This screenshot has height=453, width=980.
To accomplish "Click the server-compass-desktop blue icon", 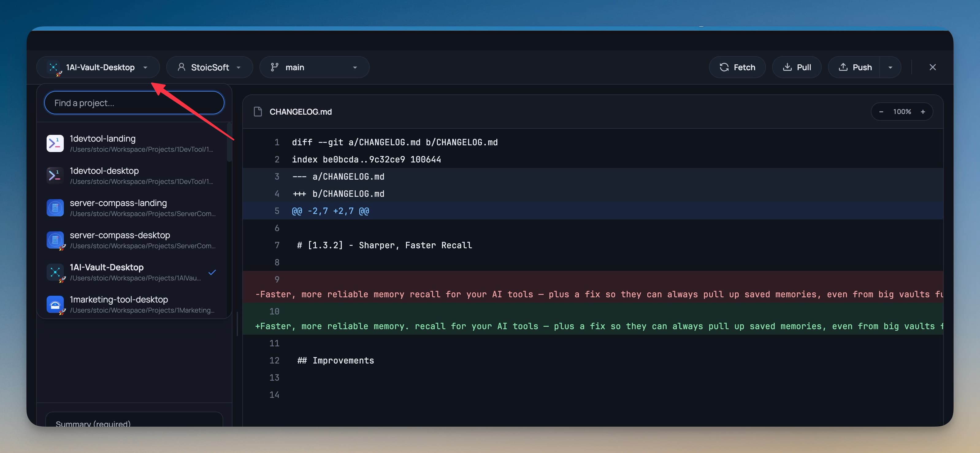I will (55, 240).
